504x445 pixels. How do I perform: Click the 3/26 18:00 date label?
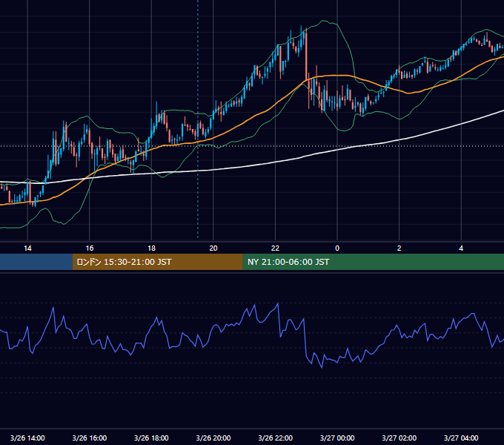coord(151,438)
